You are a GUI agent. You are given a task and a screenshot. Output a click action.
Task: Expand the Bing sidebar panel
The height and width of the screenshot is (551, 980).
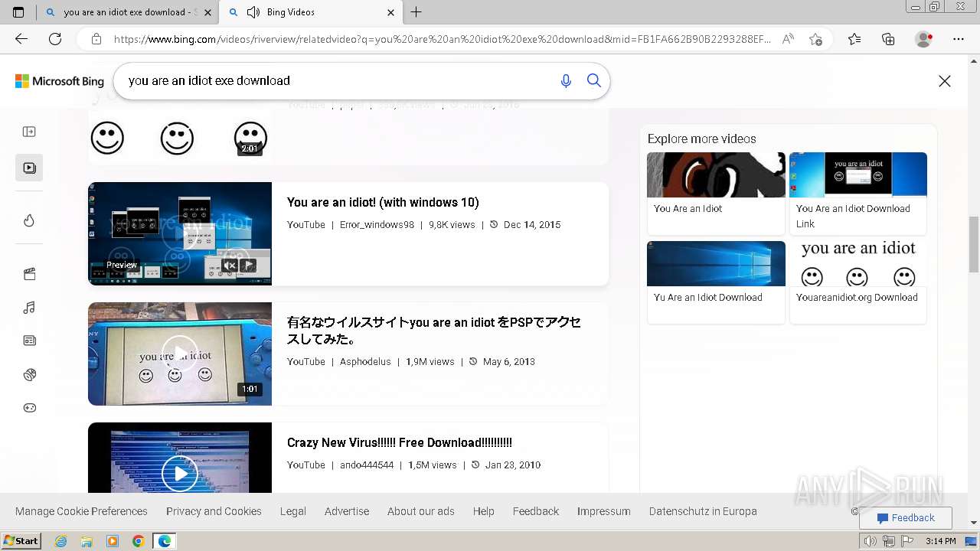tap(29, 132)
